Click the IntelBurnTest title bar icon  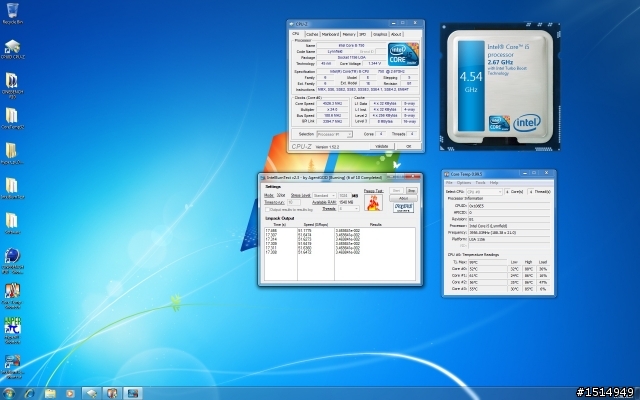coord(263,178)
